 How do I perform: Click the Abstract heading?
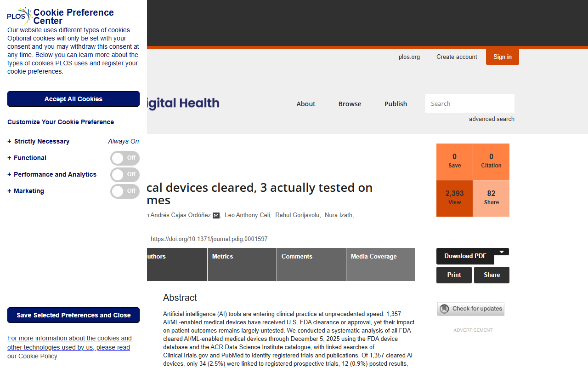[180, 298]
